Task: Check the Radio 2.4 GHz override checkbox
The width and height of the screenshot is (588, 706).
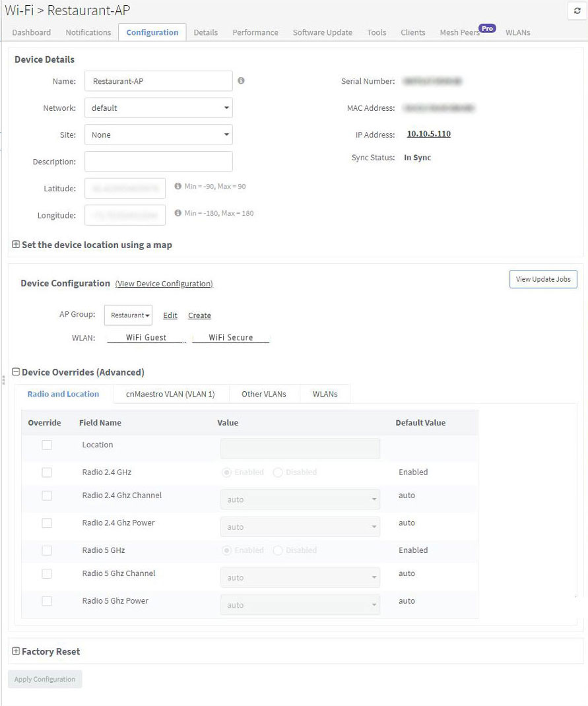Action: click(x=47, y=472)
